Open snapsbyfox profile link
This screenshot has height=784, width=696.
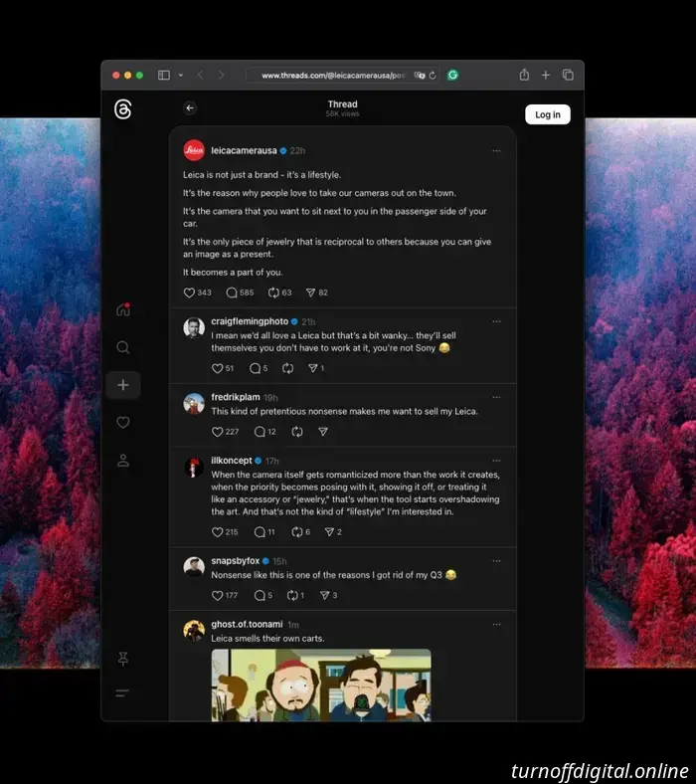click(236, 560)
